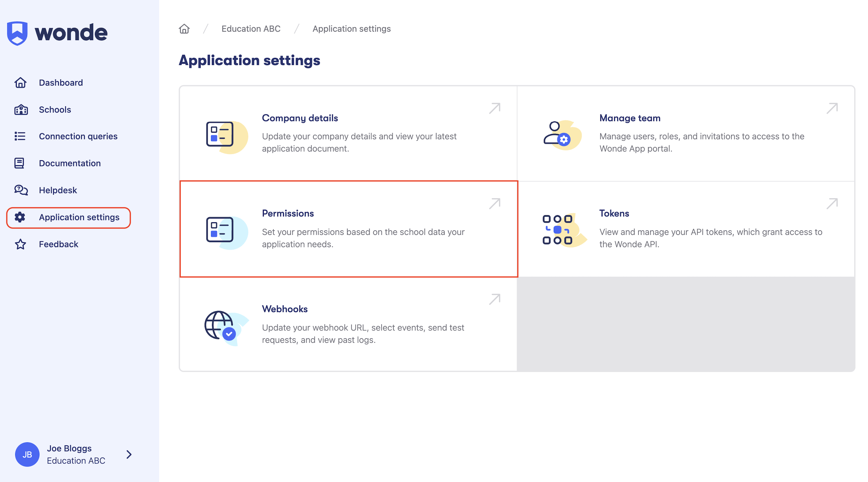
Task: Click the JB avatar circle
Action: pyautogui.click(x=27, y=454)
